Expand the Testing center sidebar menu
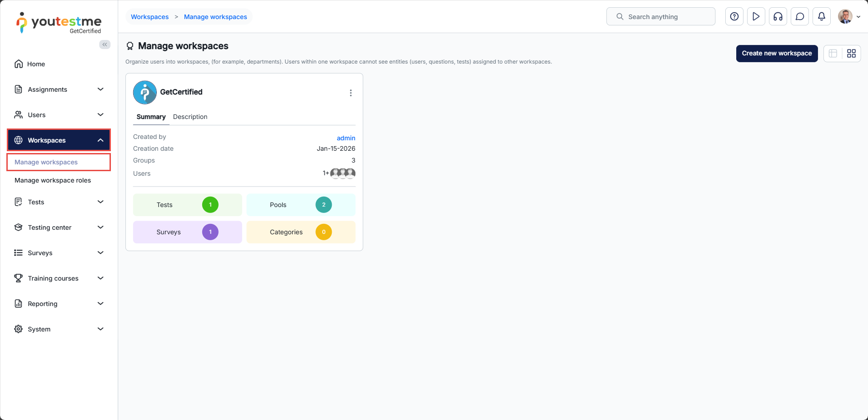Viewport: 868px width, 420px height. [100, 227]
